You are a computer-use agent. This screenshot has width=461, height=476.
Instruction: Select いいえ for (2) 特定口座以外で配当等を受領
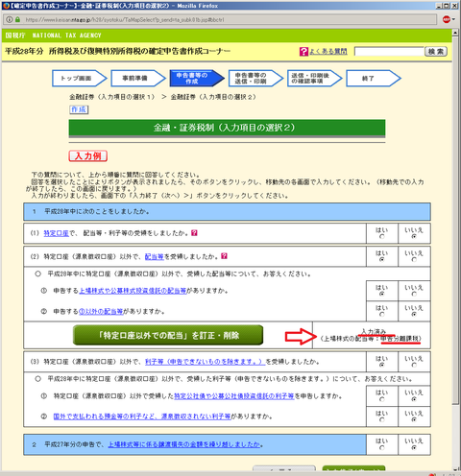click(x=414, y=260)
